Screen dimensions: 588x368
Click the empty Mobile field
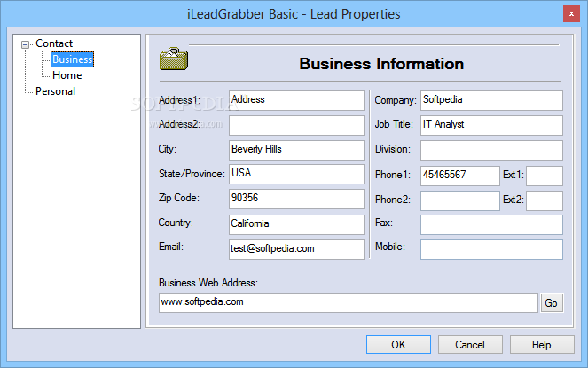click(x=491, y=249)
